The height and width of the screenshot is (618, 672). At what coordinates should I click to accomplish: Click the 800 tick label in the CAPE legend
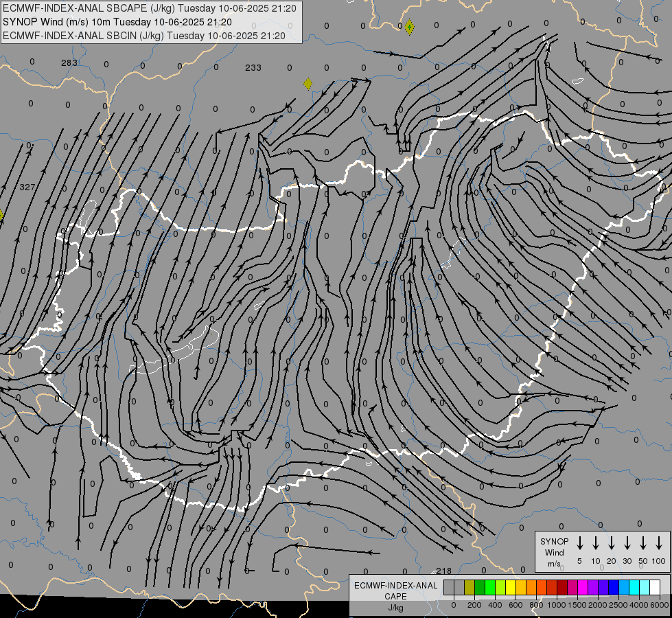click(536, 605)
